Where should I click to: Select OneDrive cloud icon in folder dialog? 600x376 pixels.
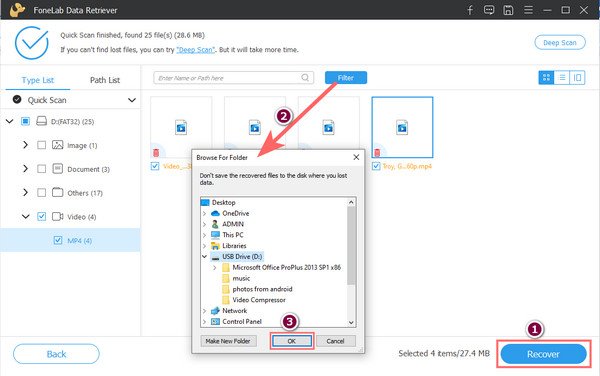click(x=215, y=213)
